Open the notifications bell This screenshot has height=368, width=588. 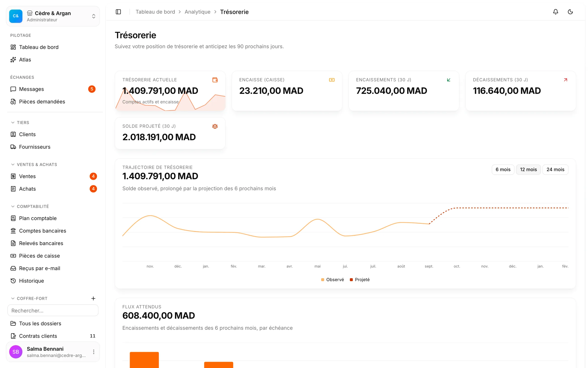pos(555,12)
